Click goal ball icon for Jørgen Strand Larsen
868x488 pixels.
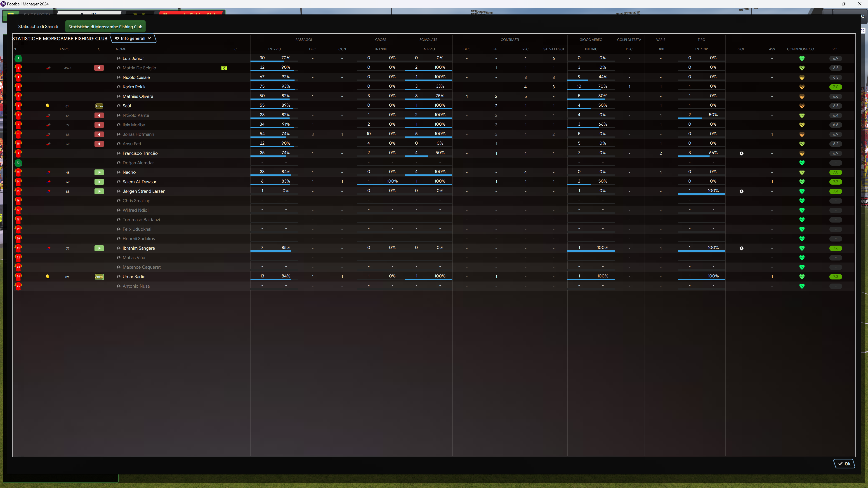click(741, 191)
